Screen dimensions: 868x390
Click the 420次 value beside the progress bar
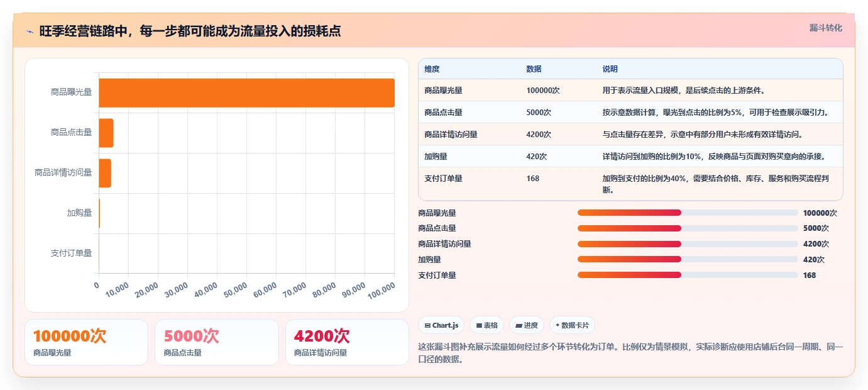pos(814,259)
